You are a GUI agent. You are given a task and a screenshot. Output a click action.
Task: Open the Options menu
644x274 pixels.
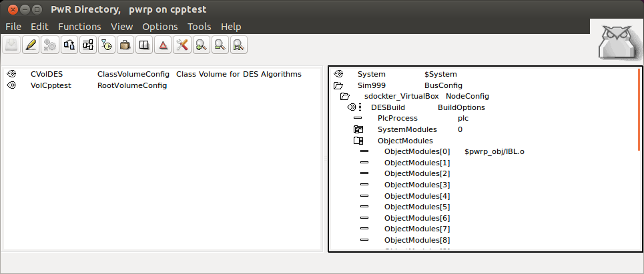click(160, 27)
